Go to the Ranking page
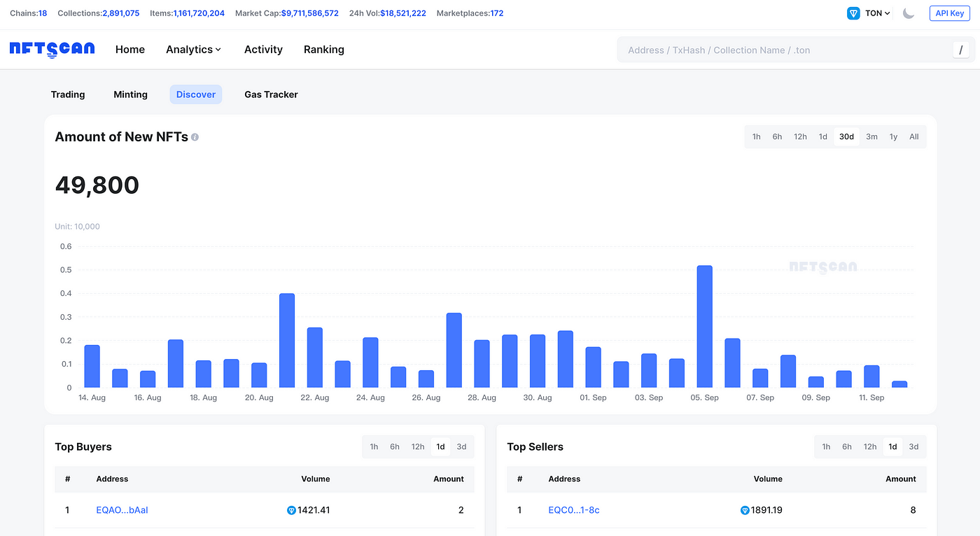This screenshot has height=536, width=980. (x=323, y=50)
